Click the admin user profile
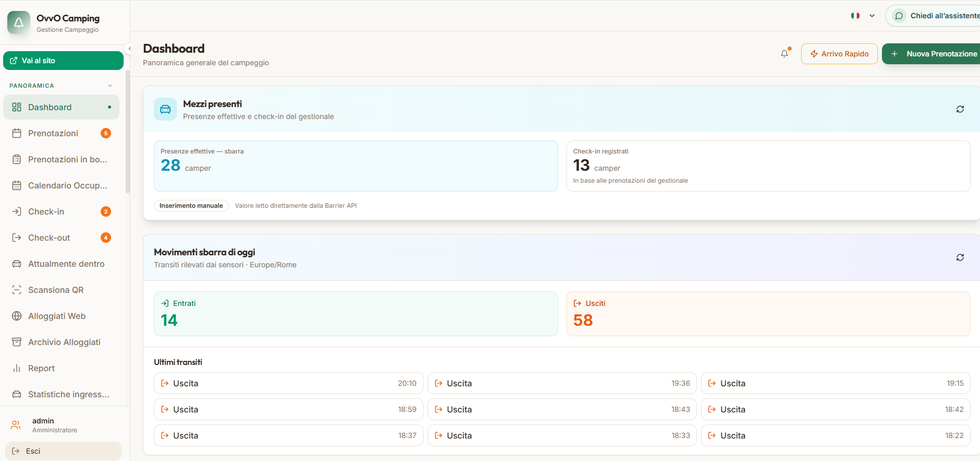The image size is (980, 461). [63, 425]
